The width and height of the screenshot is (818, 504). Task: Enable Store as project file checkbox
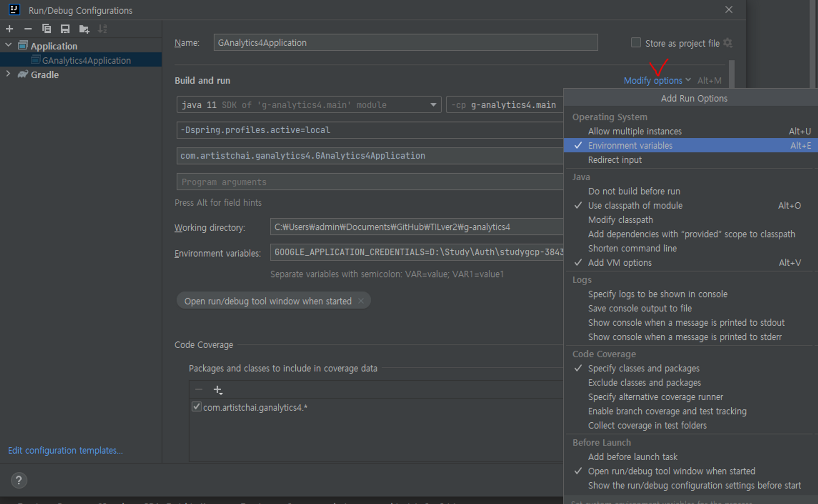tap(636, 43)
